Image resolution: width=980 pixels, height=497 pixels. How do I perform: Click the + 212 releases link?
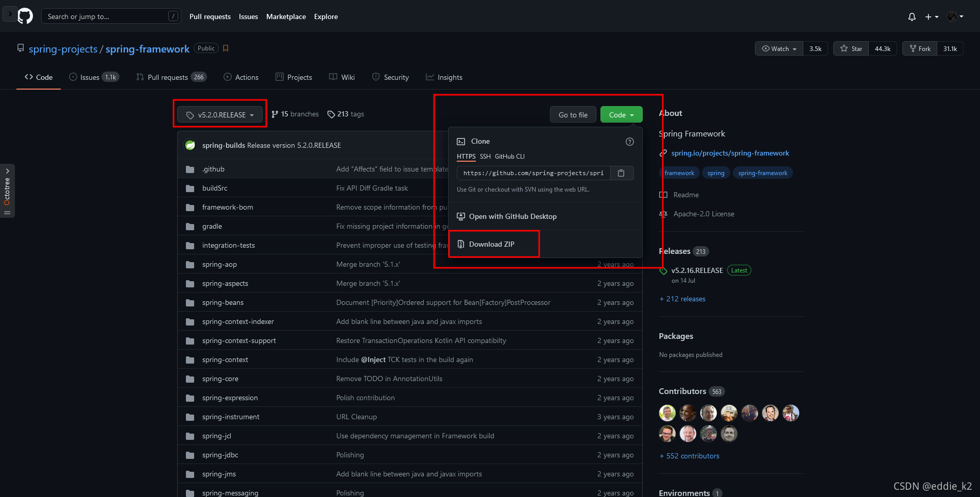tap(682, 299)
